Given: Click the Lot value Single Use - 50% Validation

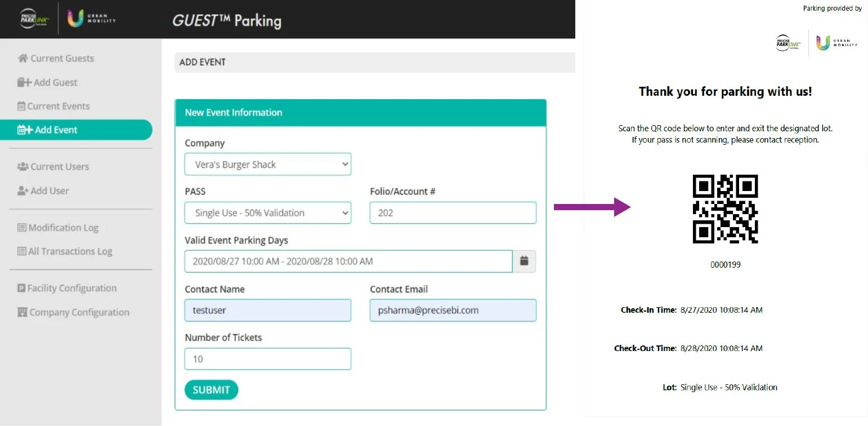Looking at the screenshot, I should [729, 388].
